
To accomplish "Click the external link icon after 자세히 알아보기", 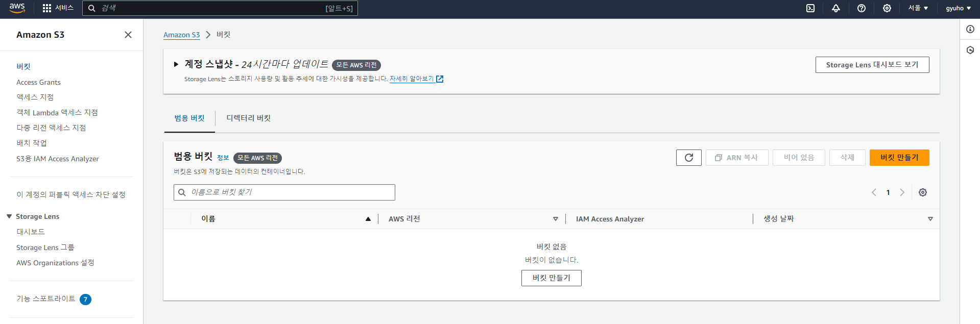I will [440, 79].
